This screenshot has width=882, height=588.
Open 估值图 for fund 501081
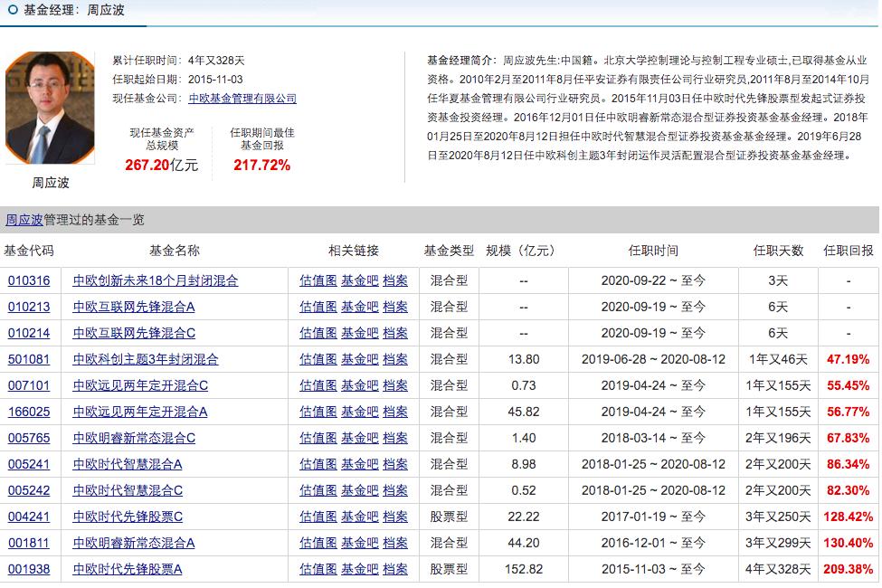318,359
